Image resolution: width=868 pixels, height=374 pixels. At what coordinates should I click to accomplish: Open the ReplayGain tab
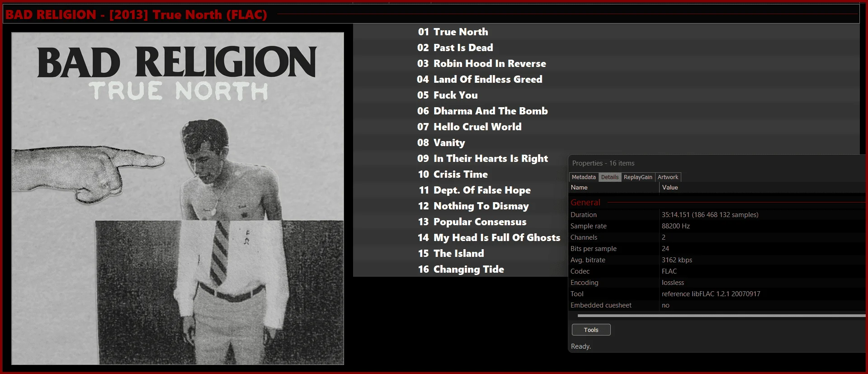(x=638, y=177)
